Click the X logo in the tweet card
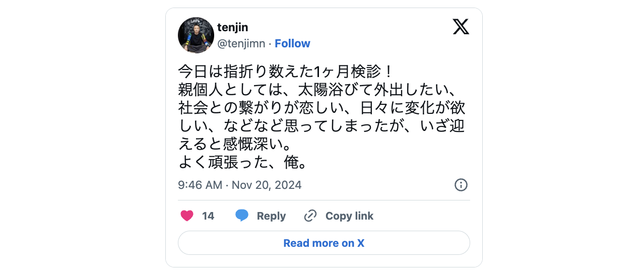The height and width of the screenshot is (274, 644). (461, 27)
